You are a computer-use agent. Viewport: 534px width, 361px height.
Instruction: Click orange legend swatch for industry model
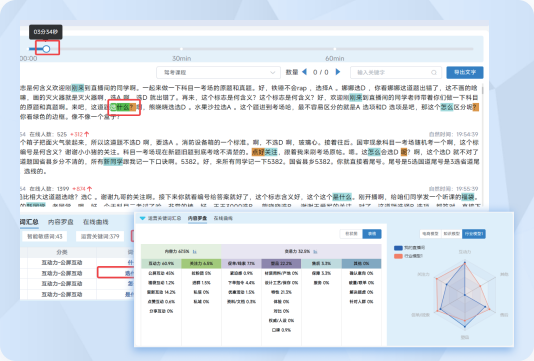point(398,256)
